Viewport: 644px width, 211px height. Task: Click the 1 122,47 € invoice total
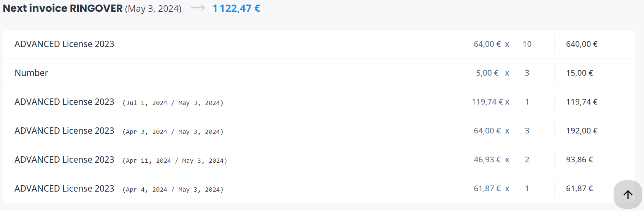[x=236, y=8]
